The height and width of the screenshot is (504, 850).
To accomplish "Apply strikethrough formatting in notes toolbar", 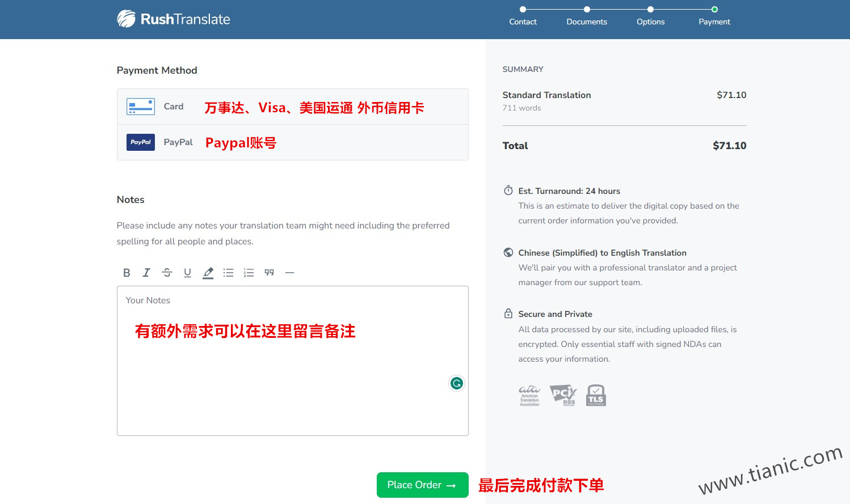I will 167,273.
